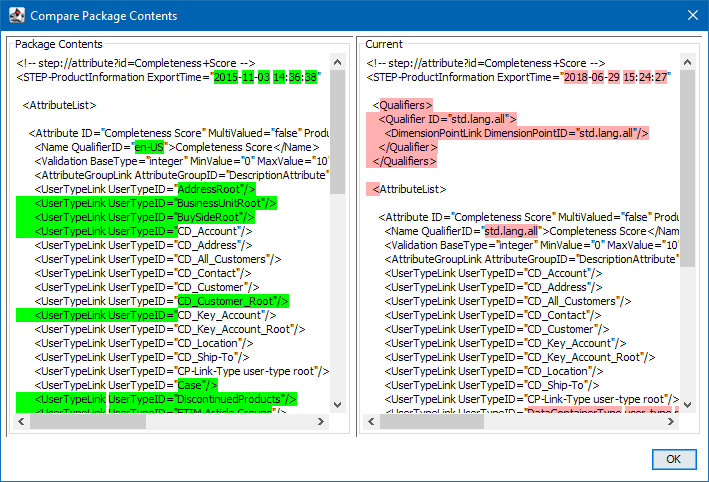This screenshot has width=709, height=482.
Task: Click the down arrow of the Current pane vertical scrollbar
Action: tap(687, 405)
